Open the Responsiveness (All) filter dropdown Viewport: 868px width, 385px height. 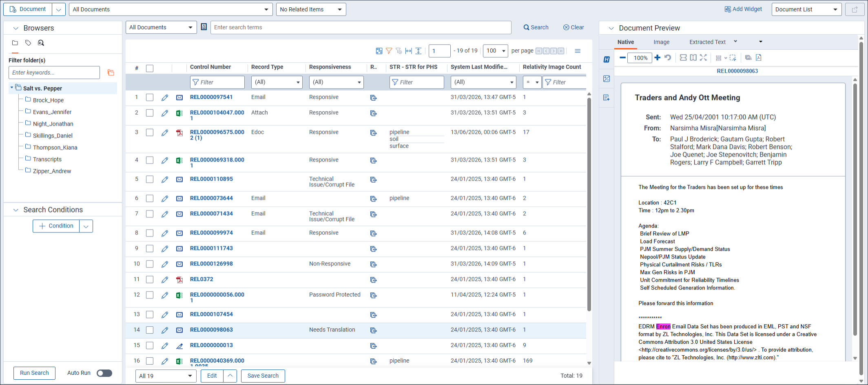click(337, 82)
